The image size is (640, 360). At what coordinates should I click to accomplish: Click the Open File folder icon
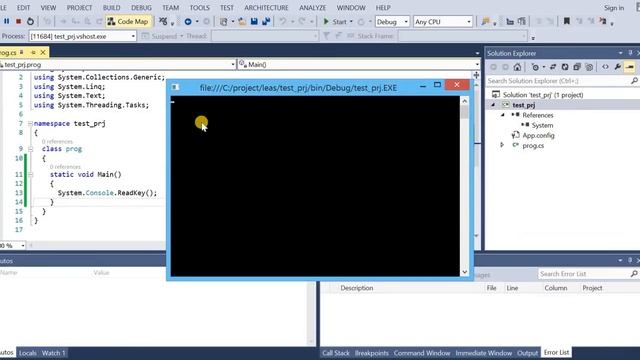[242, 22]
